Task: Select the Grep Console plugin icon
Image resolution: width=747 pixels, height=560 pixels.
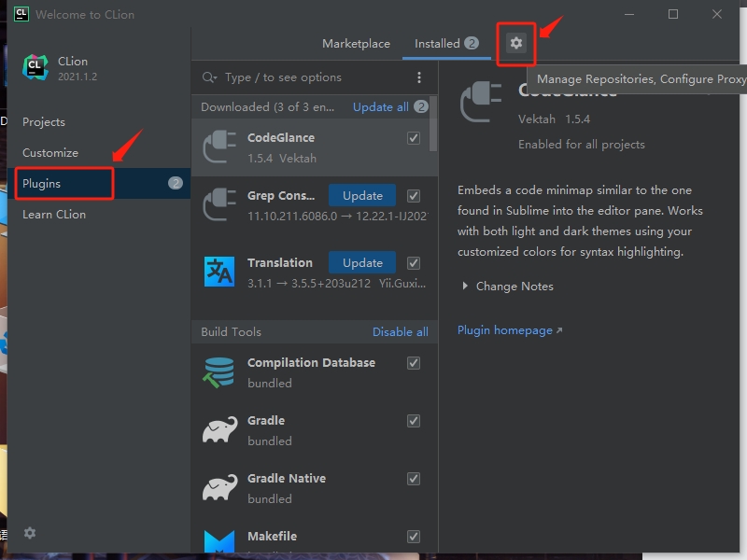Action: pos(219,204)
